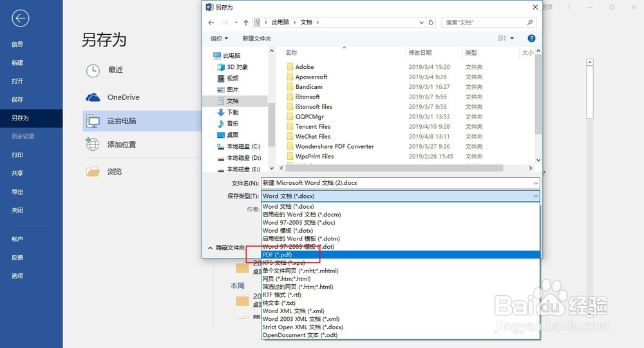The height and width of the screenshot is (348, 644).
Task: Click the back arrow in the dialog
Action: coord(211,23)
